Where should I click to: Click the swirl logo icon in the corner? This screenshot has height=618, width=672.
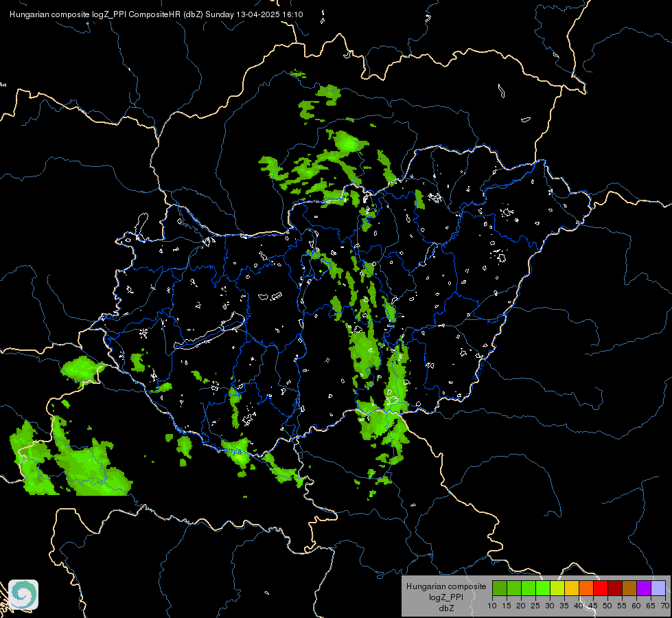(x=23, y=595)
